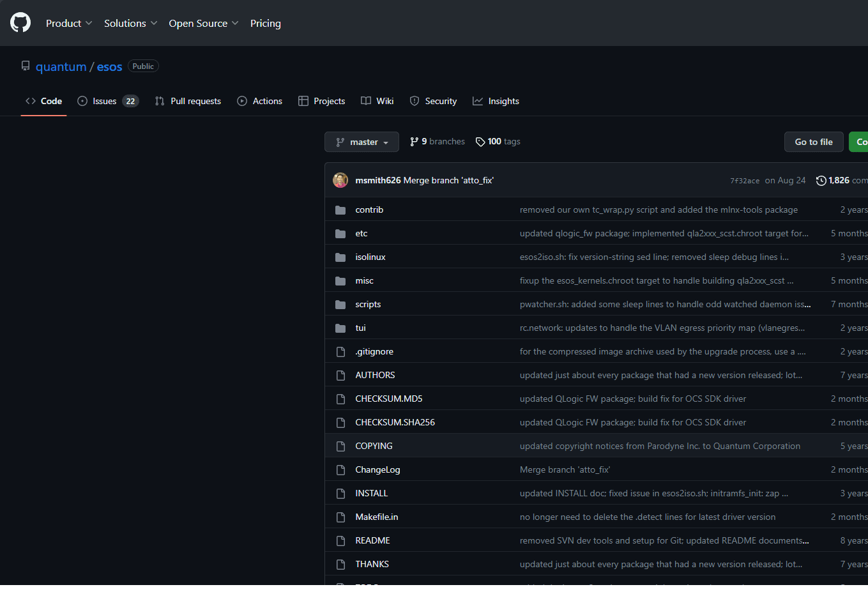Click the scripts folder icon
Image resolution: width=868 pixels, height=594 pixels.
point(340,305)
